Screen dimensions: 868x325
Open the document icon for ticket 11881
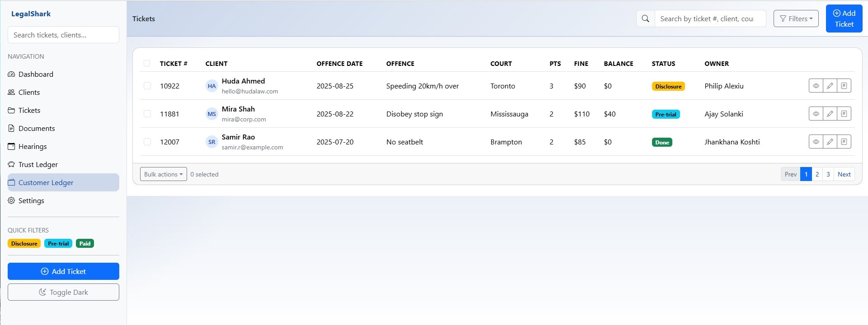coord(844,114)
